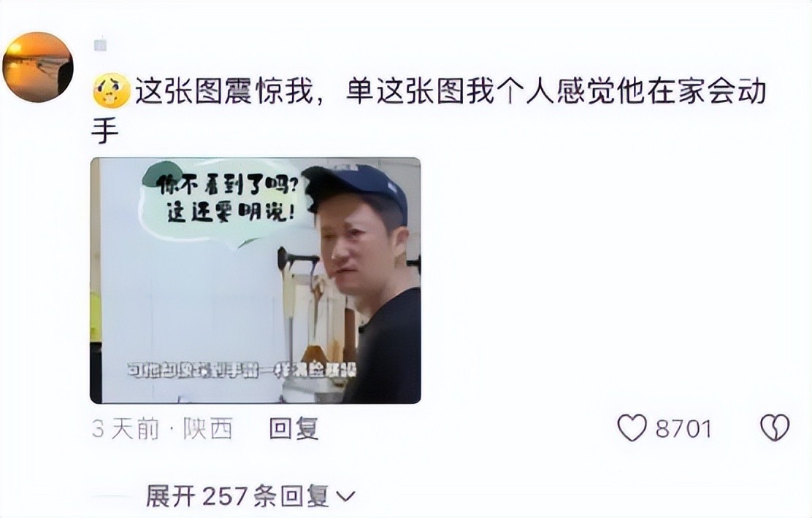Viewport: 812px width, 518px height.
Task: Click the down chevron beside 257 replies
Action: point(345,496)
